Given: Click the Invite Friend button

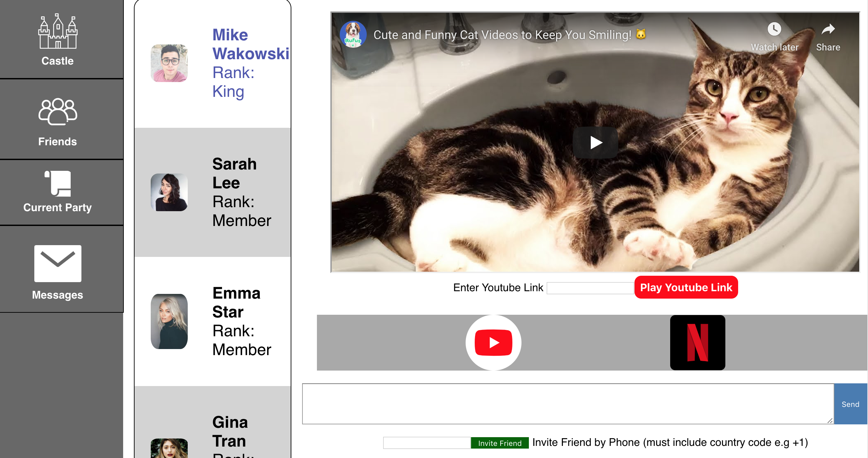Looking at the screenshot, I should pos(500,443).
